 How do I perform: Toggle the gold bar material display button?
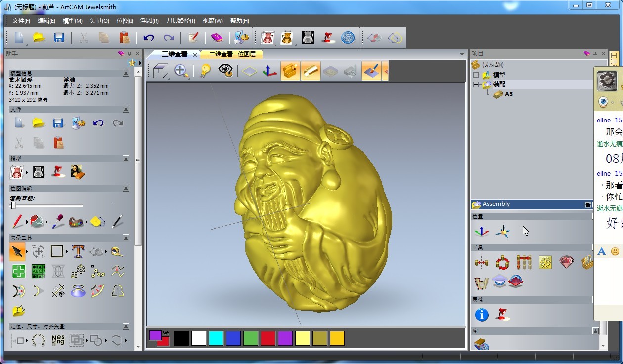click(x=311, y=71)
